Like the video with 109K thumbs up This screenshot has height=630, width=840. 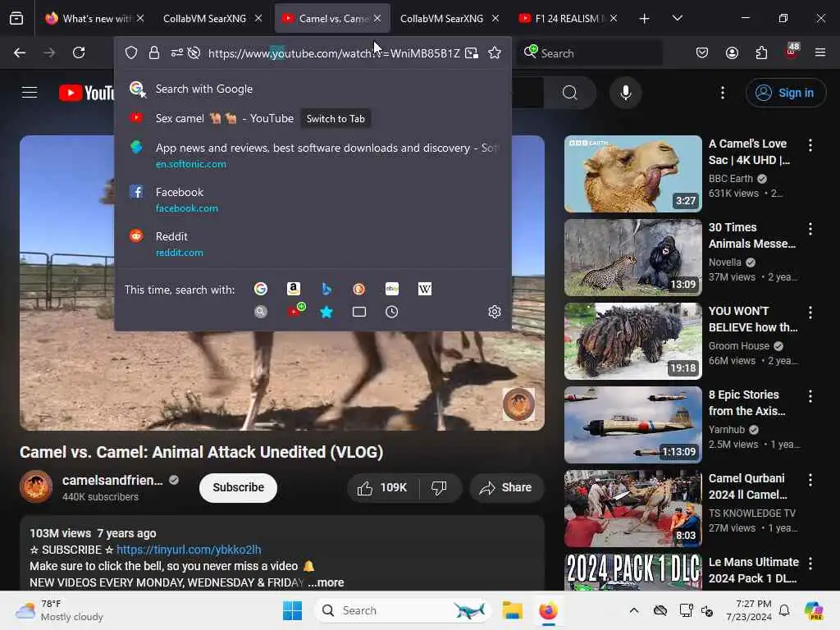tap(382, 487)
